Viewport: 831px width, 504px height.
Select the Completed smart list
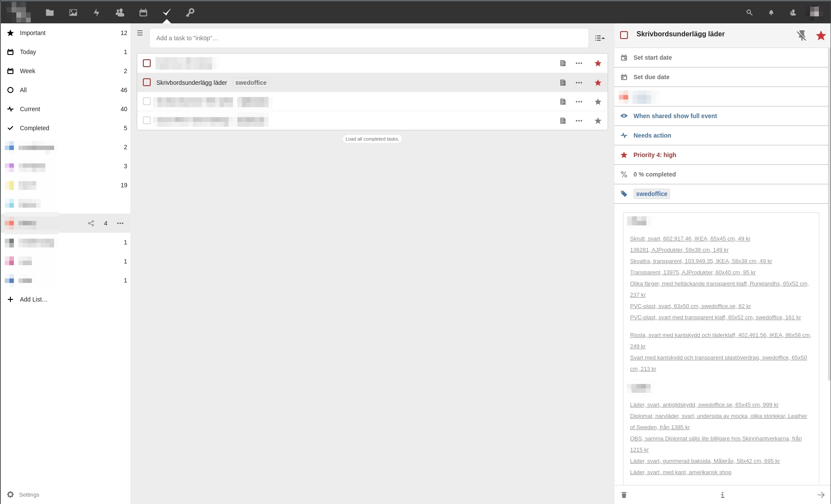34,128
